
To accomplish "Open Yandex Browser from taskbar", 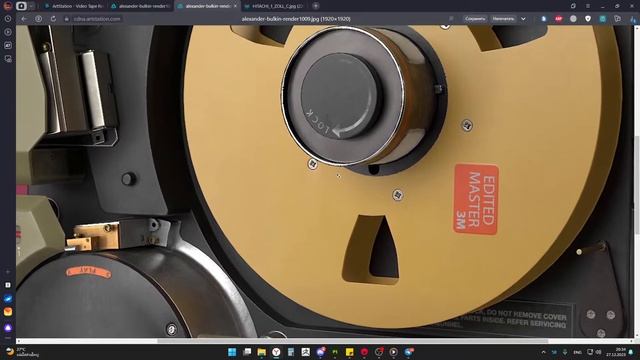I will coord(276,352).
